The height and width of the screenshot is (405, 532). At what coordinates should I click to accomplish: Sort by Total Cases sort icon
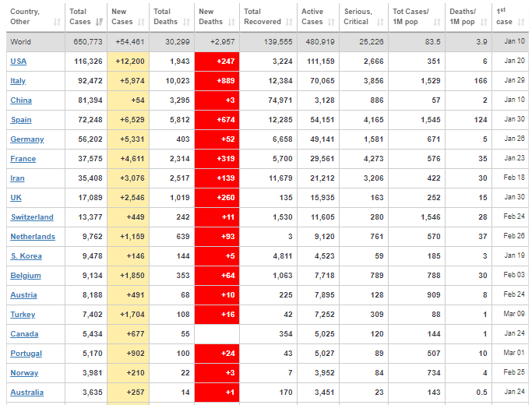99,23
